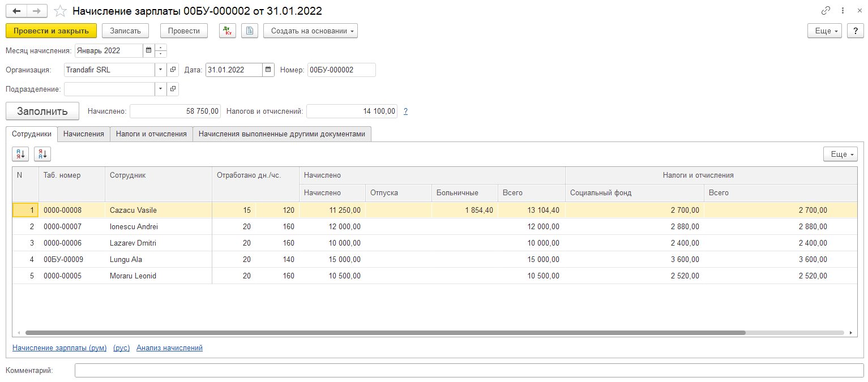Switch to Налоги и отчисления tab
The height and width of the screenshot is (382, 868).
[x=151, y=134]
